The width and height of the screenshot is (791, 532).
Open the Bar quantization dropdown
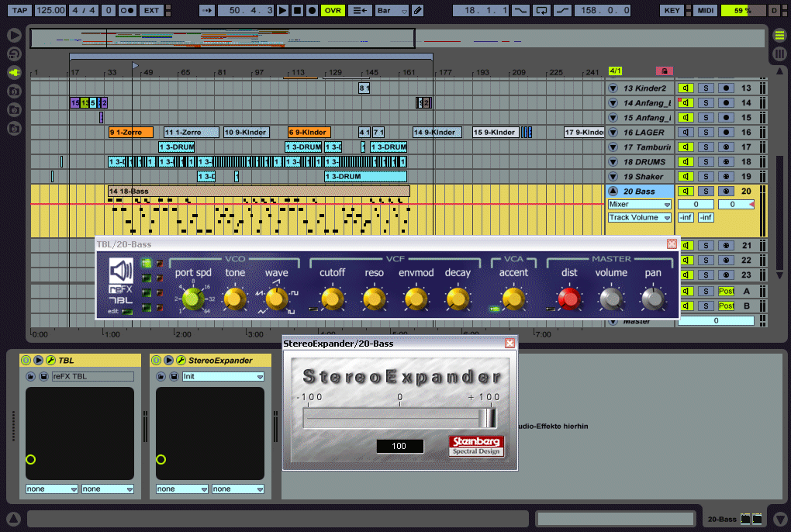392,10
